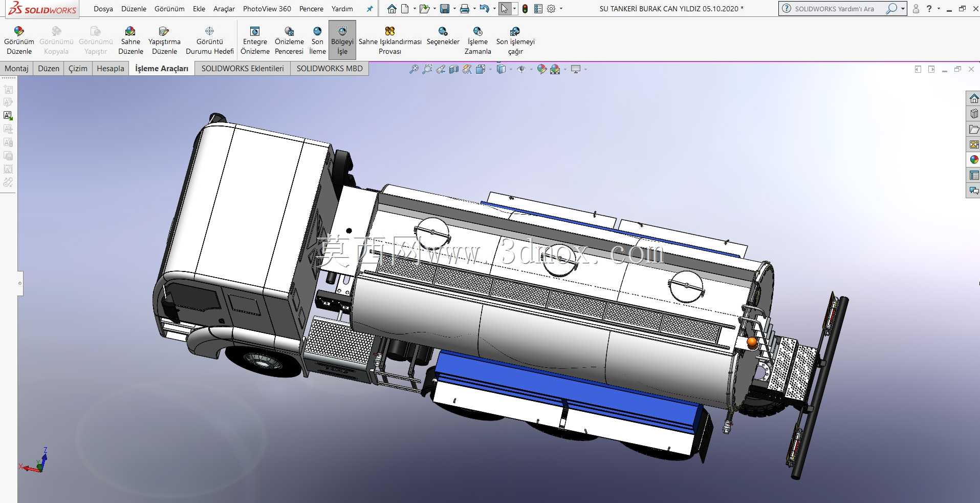Open File Explorer folder in task pane
Viewport: 980px width, 503px height.
pyautogui.click(x=974, y=129)
